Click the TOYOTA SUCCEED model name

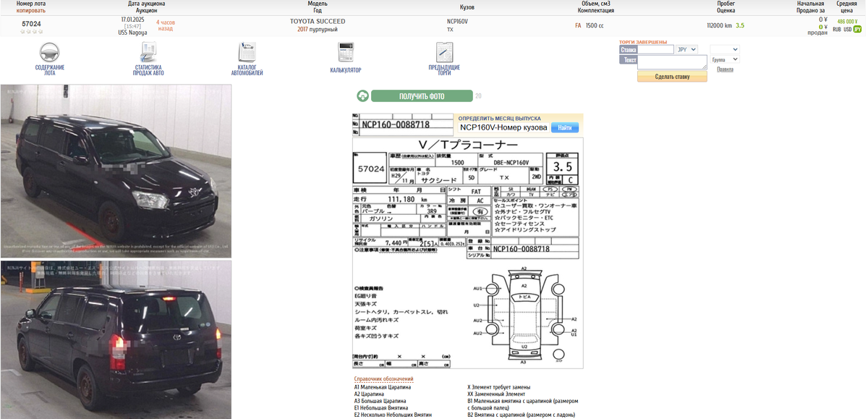tap(318, 22)
